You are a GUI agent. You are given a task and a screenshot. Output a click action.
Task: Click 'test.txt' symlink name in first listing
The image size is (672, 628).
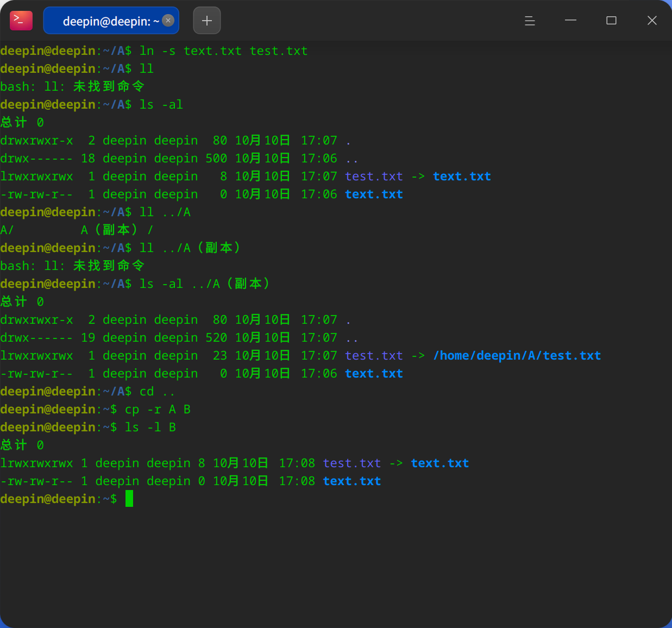click(x=374, y=176)
